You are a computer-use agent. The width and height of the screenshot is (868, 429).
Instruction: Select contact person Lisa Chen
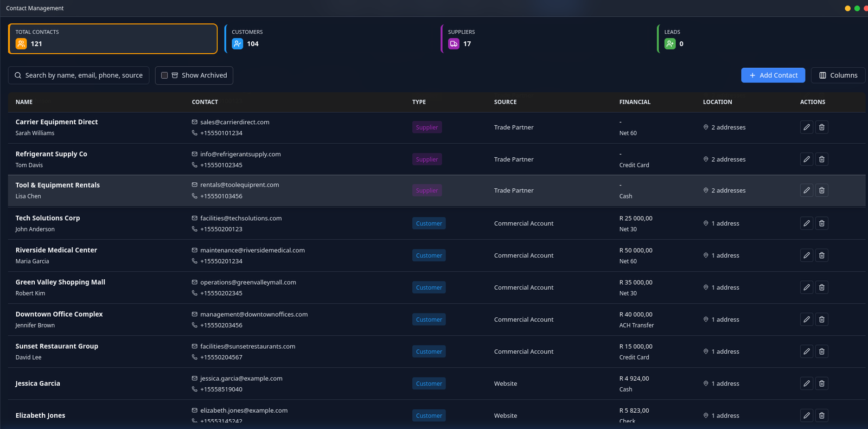[28, 196]
